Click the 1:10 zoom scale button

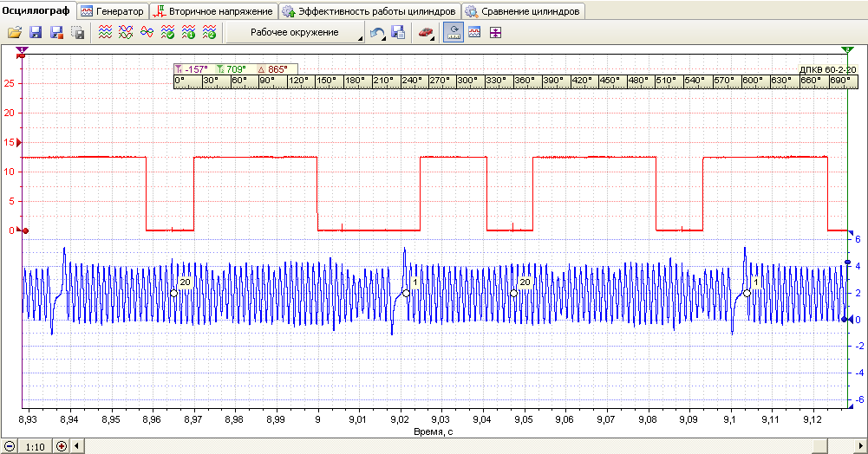pos(36,446)
